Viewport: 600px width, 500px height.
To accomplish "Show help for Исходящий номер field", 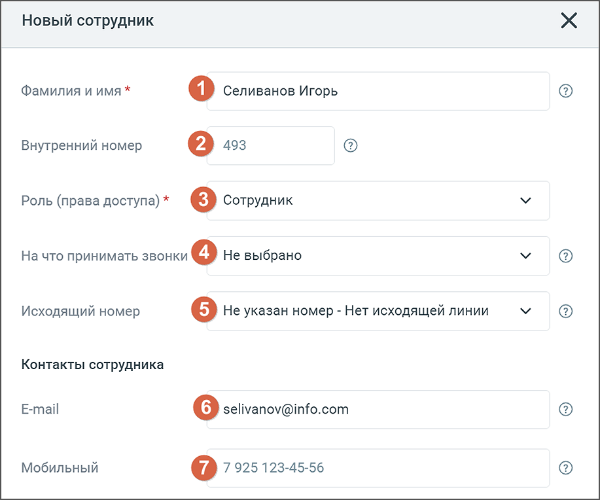I will click(566, 311).
